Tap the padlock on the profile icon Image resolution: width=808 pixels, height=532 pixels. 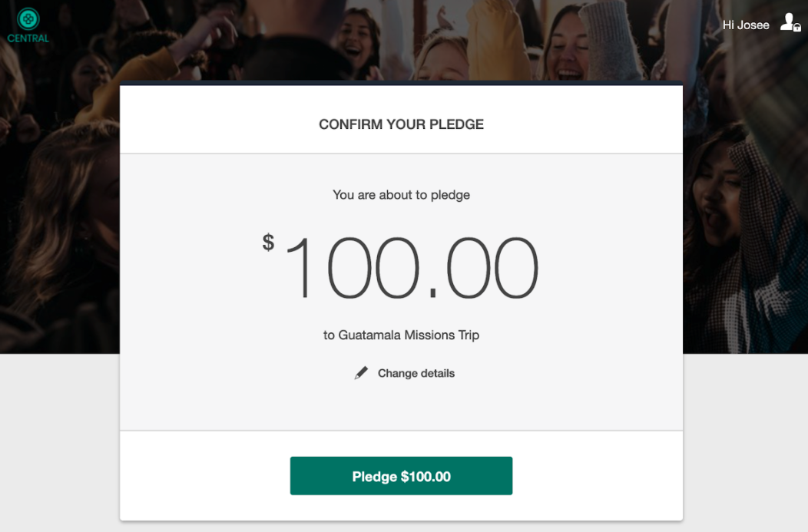click(796, 28)
